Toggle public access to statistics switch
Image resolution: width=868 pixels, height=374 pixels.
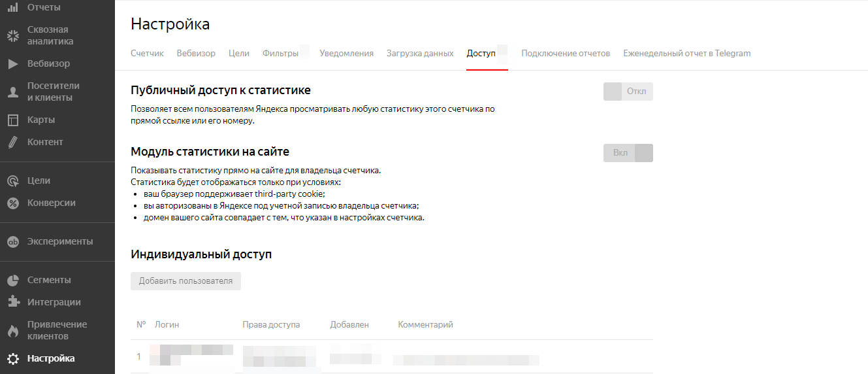pyautogui.click(x=628, y=92)
